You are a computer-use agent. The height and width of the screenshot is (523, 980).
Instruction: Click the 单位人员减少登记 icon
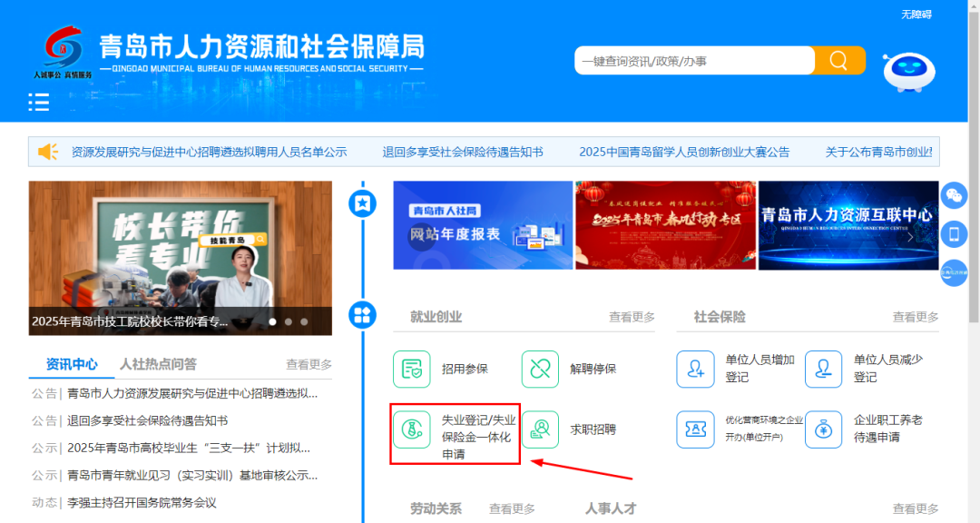click(x=823, y=369)
